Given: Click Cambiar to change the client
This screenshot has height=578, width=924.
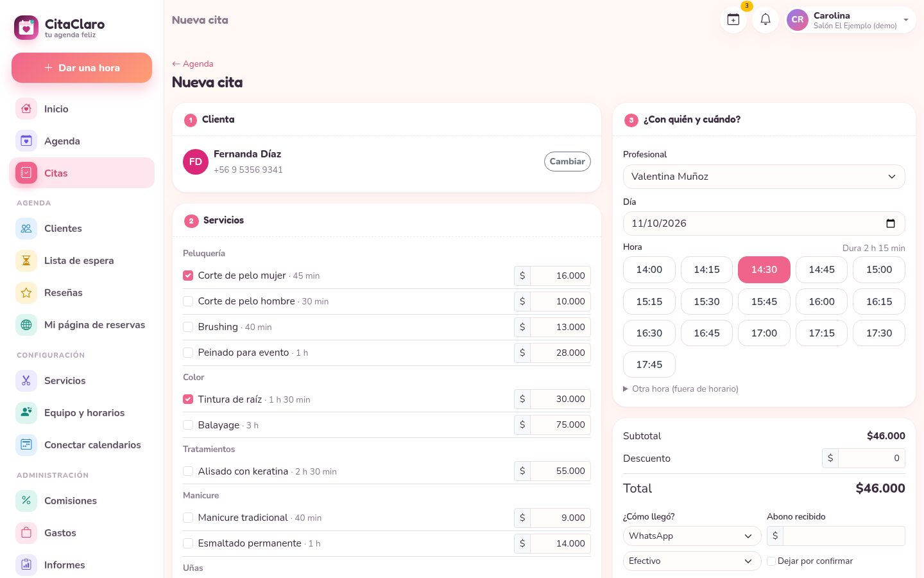Looking at the screenshot, I should [x=567, y=161].
